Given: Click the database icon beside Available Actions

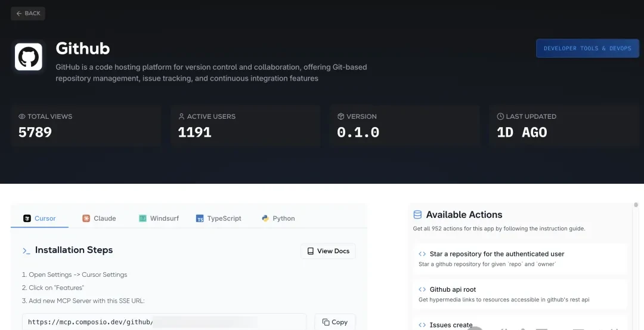Looking at the screenshot, I should pos(417,214).
